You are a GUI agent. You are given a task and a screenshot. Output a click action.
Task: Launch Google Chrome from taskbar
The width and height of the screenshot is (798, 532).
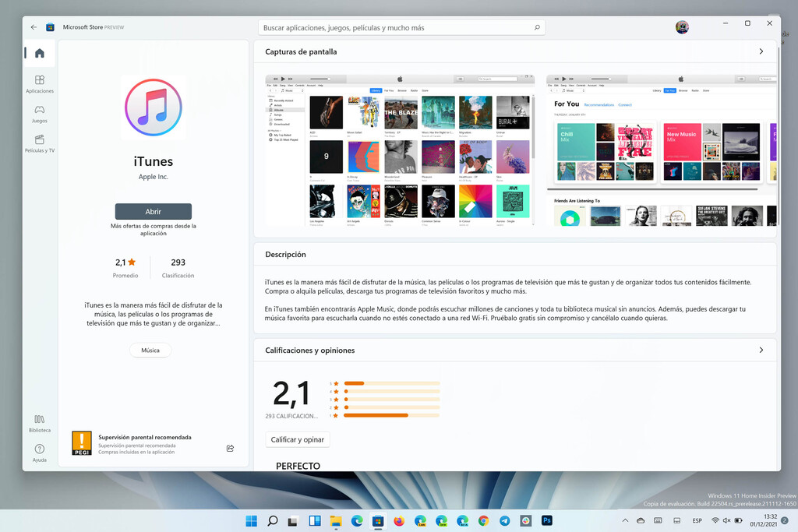click(x=483, y=521)
